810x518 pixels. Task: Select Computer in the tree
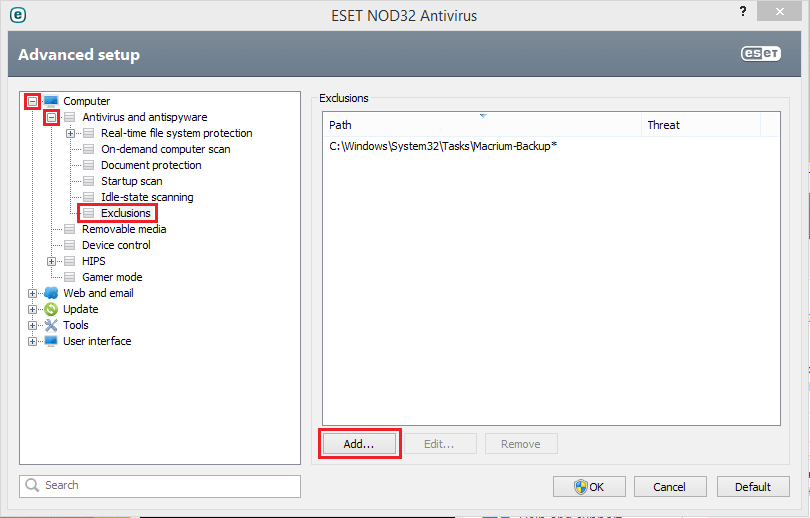[87, 101]
